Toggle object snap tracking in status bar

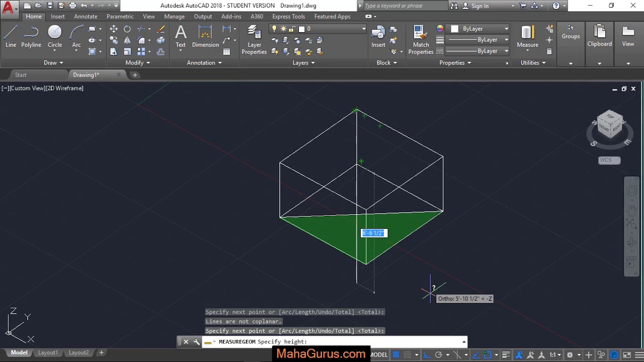tap(475, 354)
